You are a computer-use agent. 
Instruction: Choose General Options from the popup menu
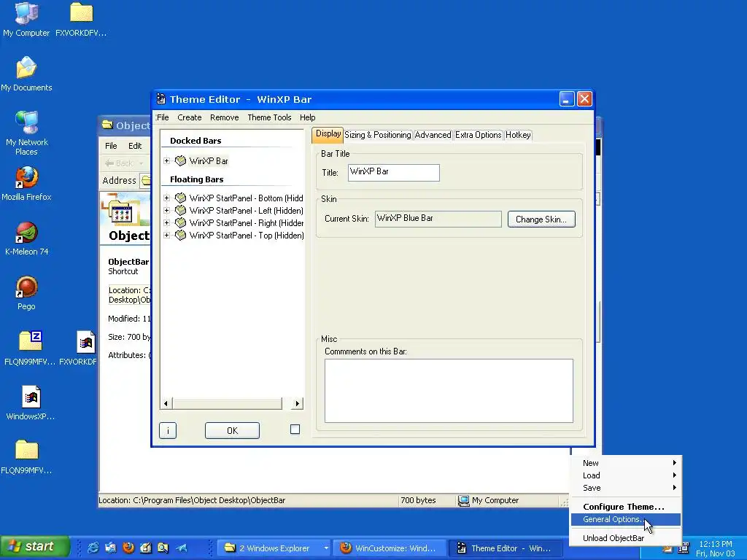(626, 519)
